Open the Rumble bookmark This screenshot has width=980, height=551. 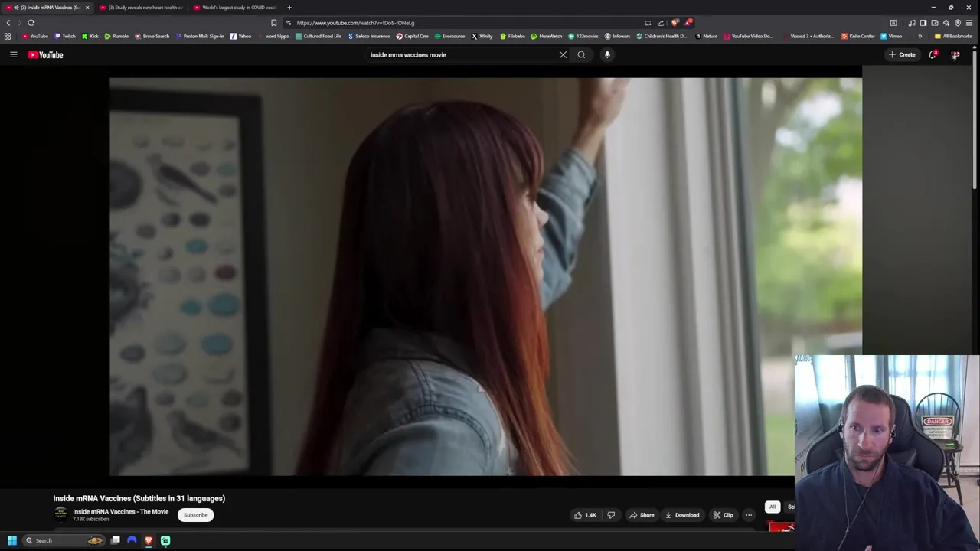[x=116, y=36]
